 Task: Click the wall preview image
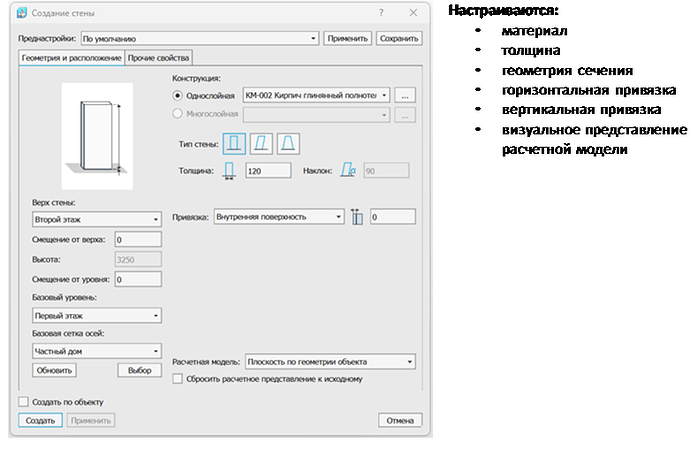click(97, 136)
